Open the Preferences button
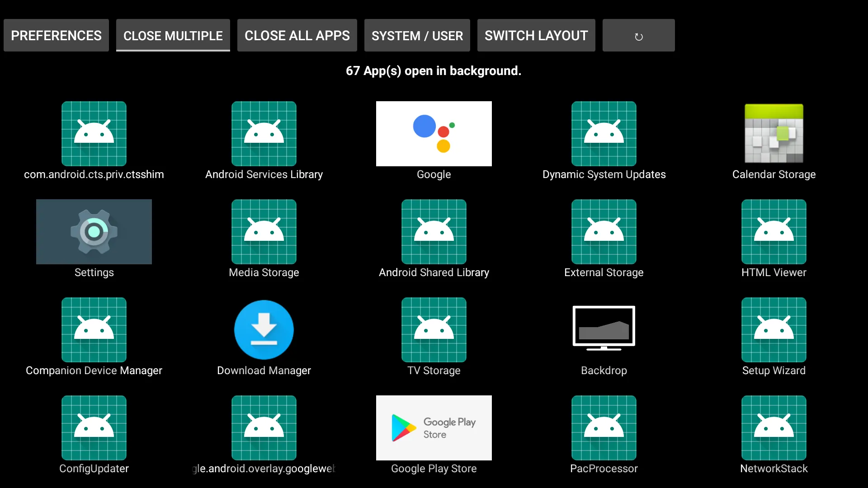Image resolution: width=868 pixels, height=488 pixels. click(56, 35)
